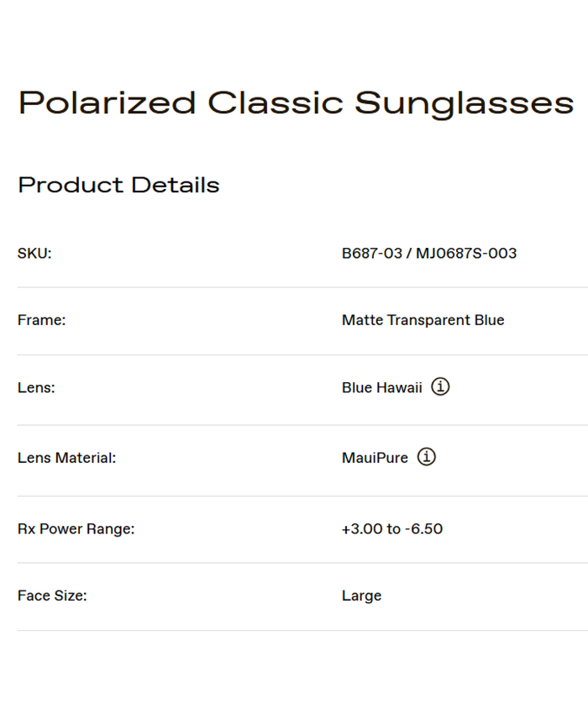Select the Product Details heading
Image resolution: width=588 pixels, height=714 pixels.
(x=118, y=186)
